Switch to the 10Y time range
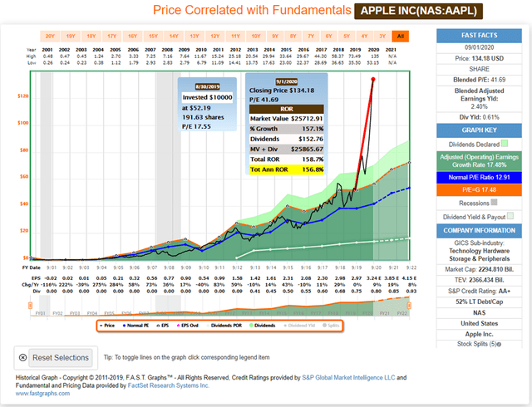Screen dimensions: 532x407 pos(255,37)
